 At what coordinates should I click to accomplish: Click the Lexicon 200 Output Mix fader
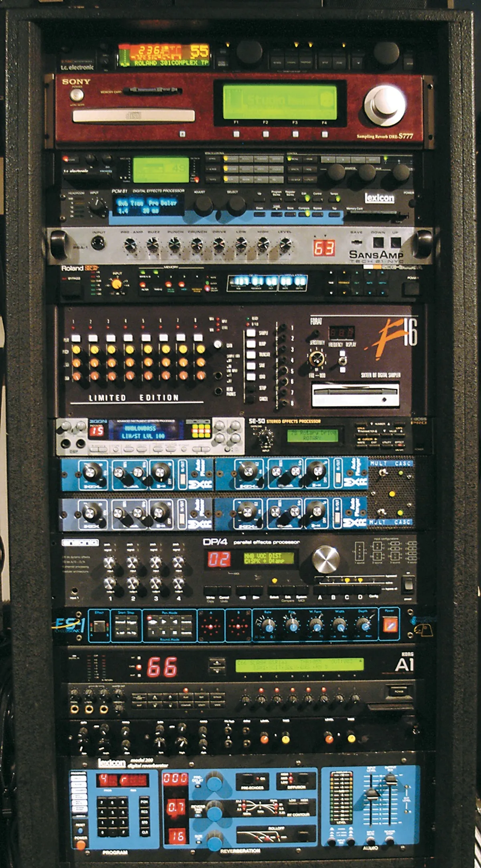pyautogui.click(x=390, y=779)
